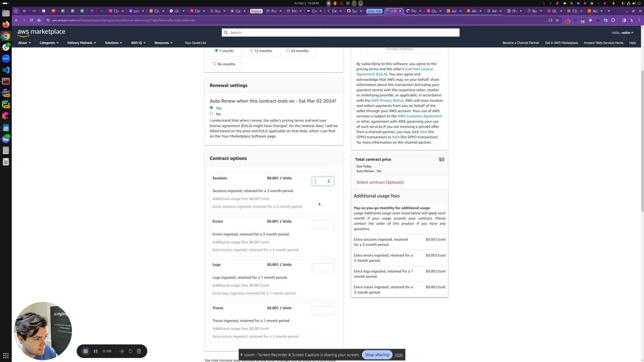Open Sell in AWS Marketplace
644x362 pixels.
[x=561, y=43]
